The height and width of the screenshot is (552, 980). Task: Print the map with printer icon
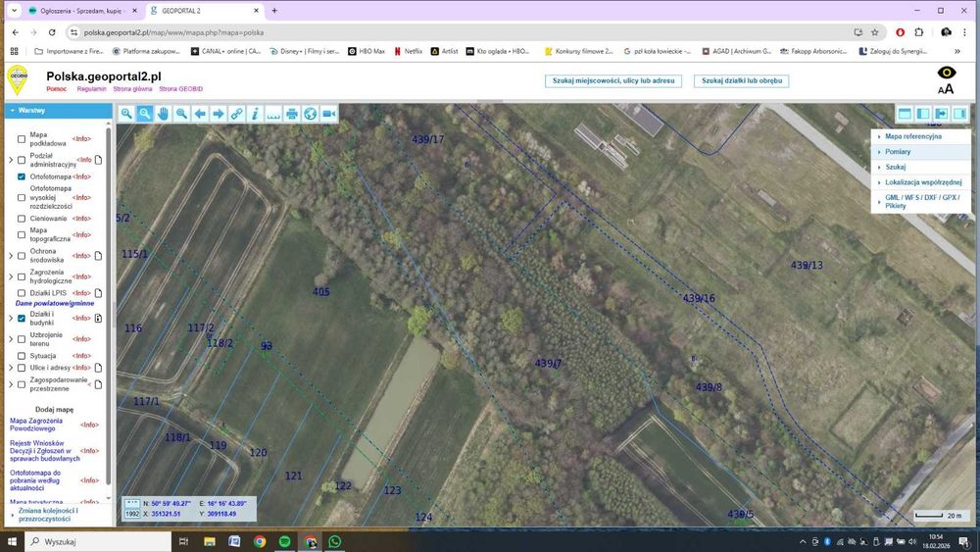[292, 114]
